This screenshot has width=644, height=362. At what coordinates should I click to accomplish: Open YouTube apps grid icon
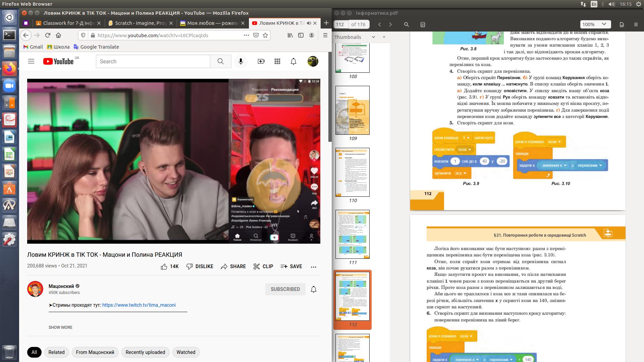pyautogui.click(x=277, y=61)
